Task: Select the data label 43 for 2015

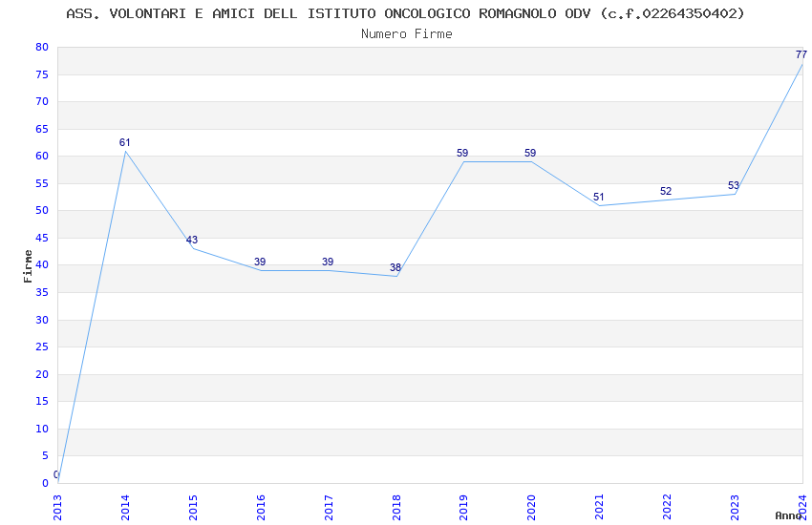Action: point(192,240)
